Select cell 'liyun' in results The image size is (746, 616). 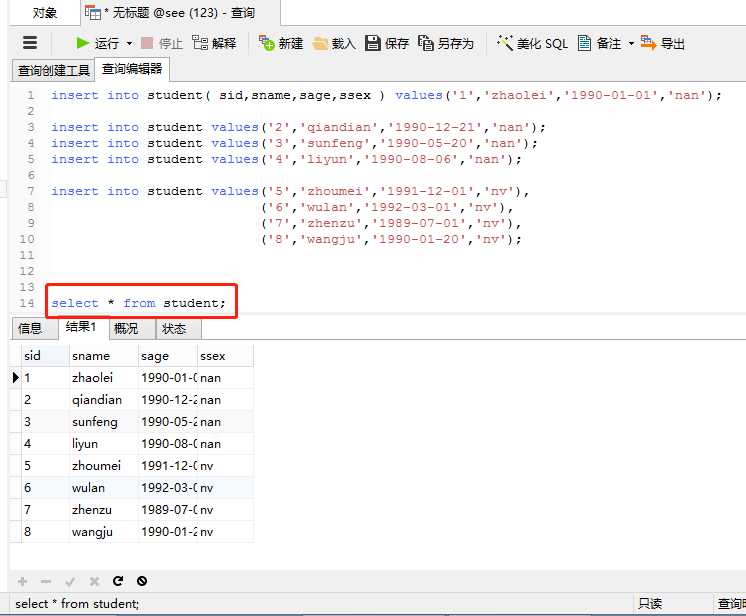pos(103,443)
